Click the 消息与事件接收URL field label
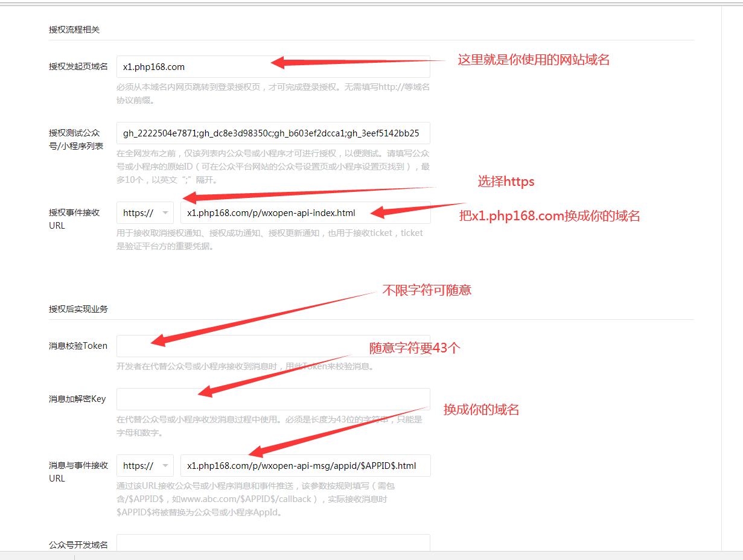This screenshot has height=560, width=743. (x=78, y=472)
